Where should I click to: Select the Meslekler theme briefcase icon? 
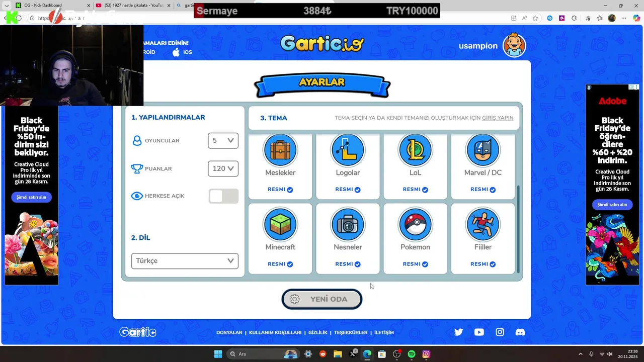280,150
